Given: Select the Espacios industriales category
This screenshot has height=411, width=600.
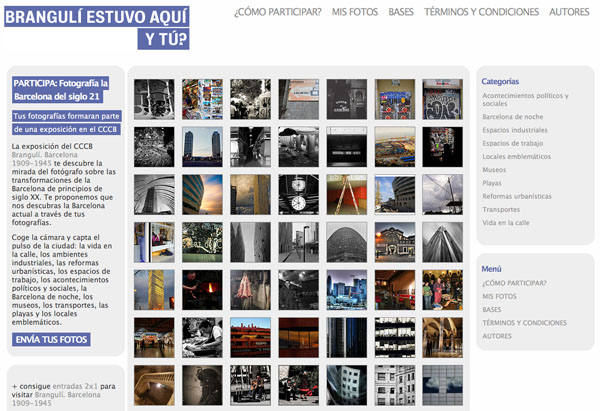Looking at the screenshot, I should (514, 130).
